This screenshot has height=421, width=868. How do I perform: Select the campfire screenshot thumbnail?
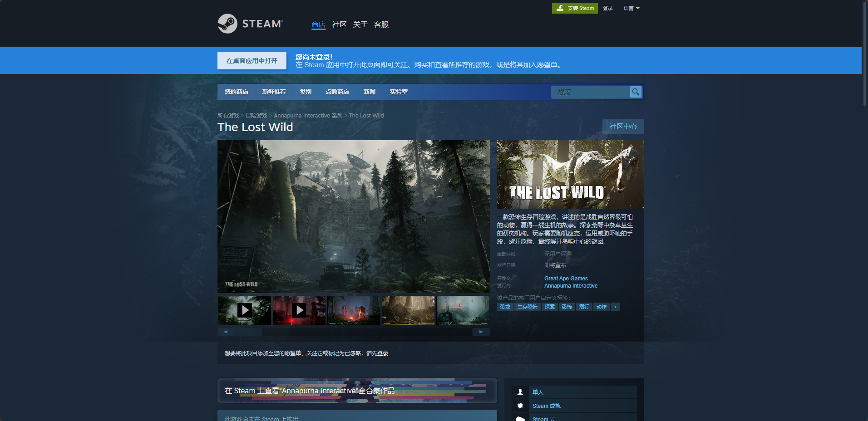[353, 310]
